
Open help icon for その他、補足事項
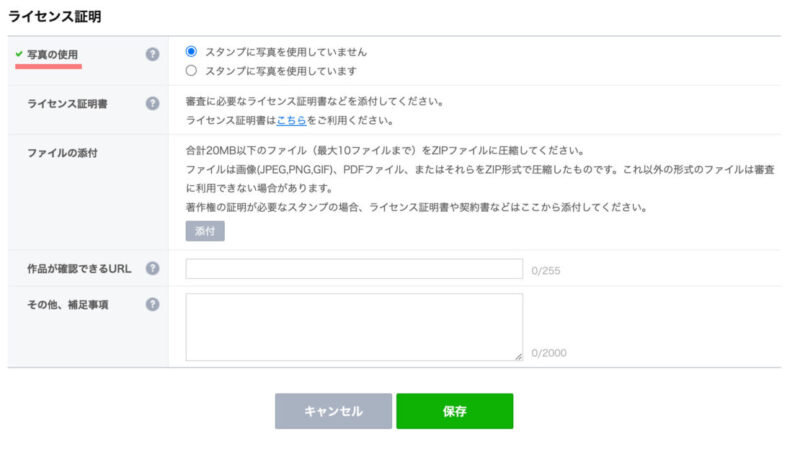(x=152, y=305)
